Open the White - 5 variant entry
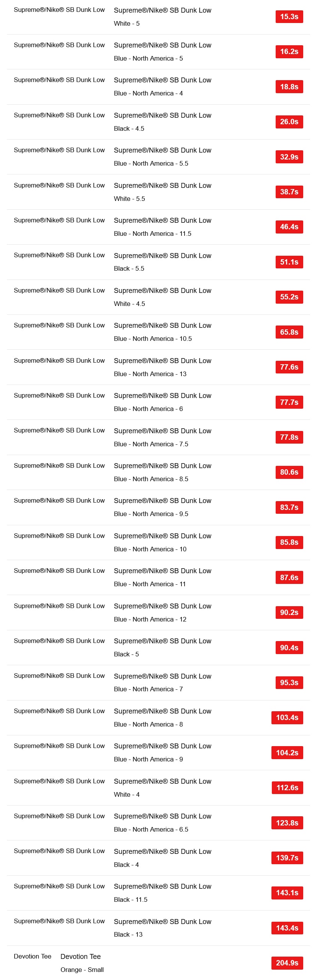 (x=127, y=23)
